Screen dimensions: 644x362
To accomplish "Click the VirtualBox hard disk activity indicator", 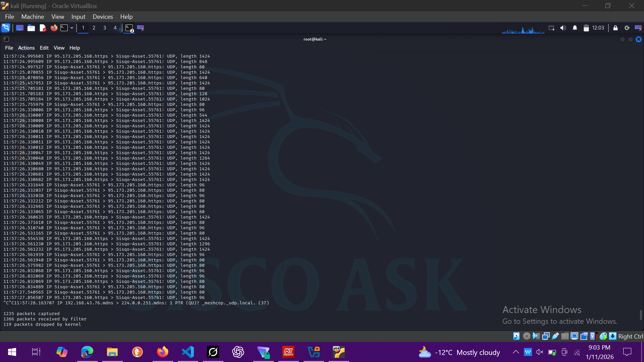I will pyautogui.click(x=517, y=336).
